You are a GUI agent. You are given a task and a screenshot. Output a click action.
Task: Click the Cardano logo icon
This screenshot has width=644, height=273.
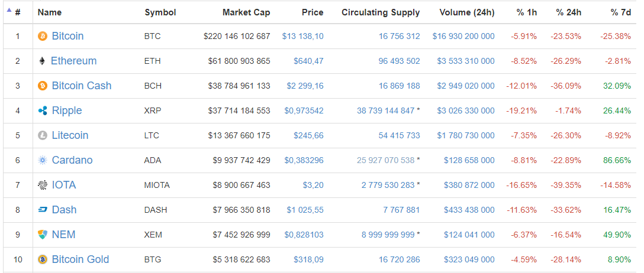tap(43, 160)
